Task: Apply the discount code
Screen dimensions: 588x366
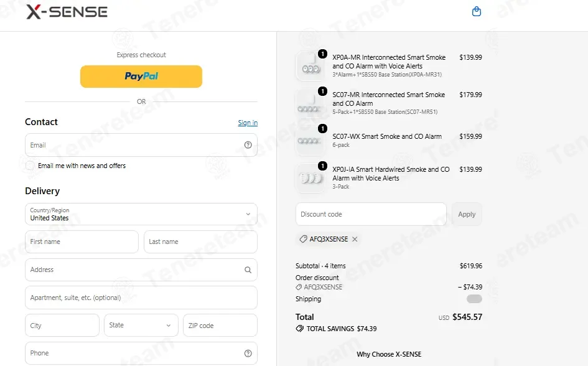Action: pyautogui.click(x=467, y=214)
